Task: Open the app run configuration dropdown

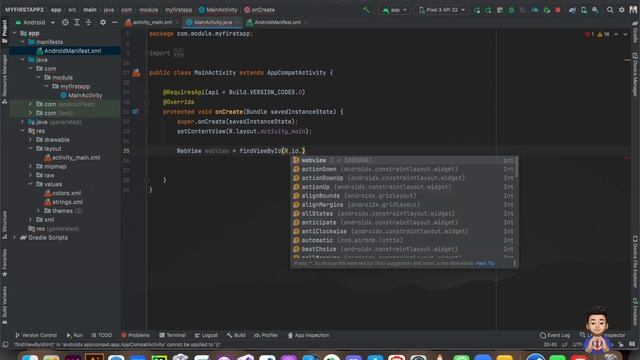Action: 395,10
